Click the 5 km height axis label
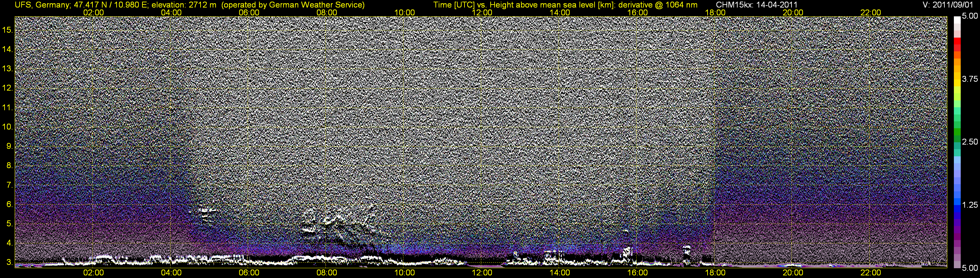Image resolution: width=980 pixels, height=278 pixels. (x=9, y=223)
